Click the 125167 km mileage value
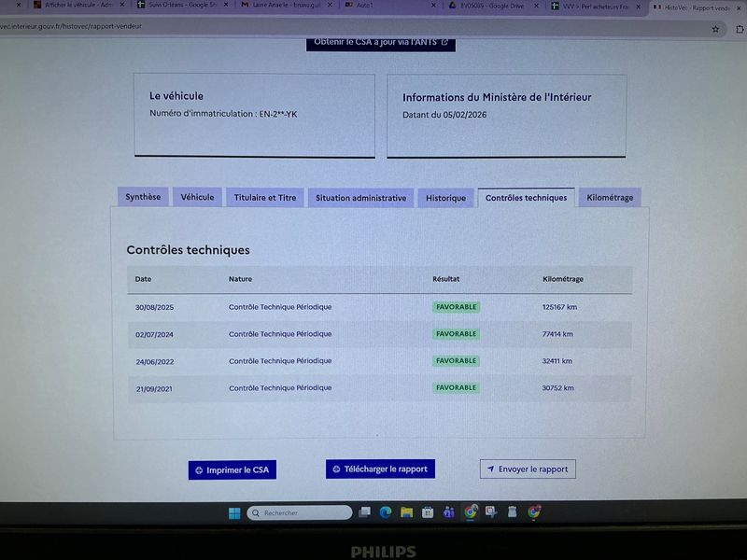Image resolution: width=747 pixels, height=560 pixels. (559, 307)
